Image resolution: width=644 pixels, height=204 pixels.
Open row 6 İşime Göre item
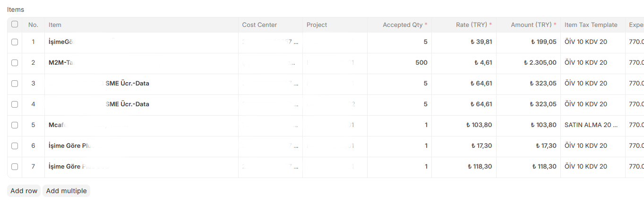[141, 146]
